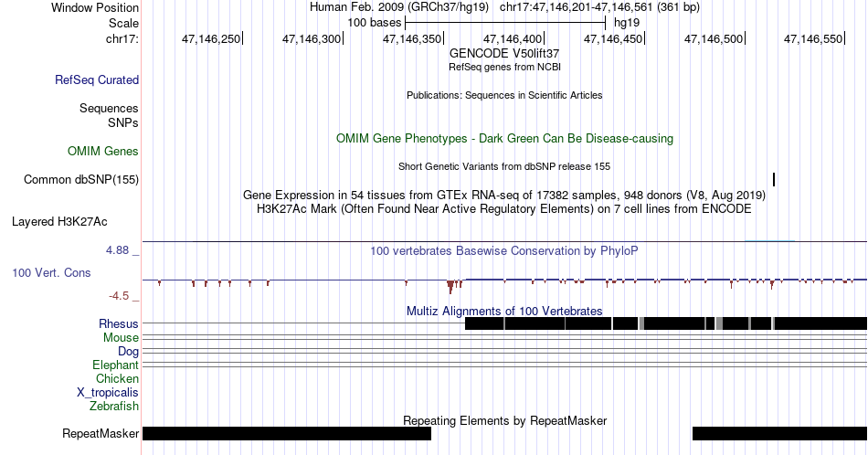The image size is (868, 455).
Task: Click the 47,146,450 ruler position
Action: (x=613, y=38)
